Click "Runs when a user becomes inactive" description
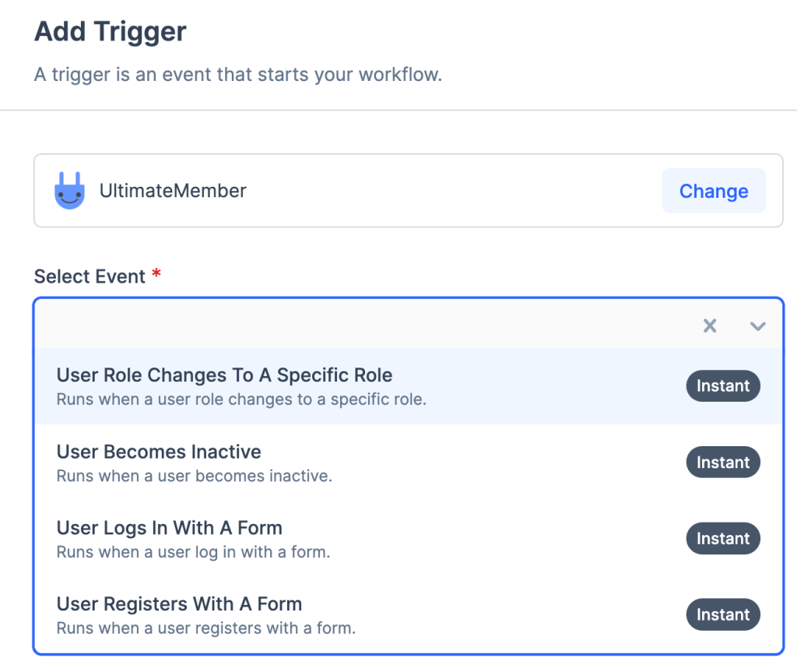 195,476
